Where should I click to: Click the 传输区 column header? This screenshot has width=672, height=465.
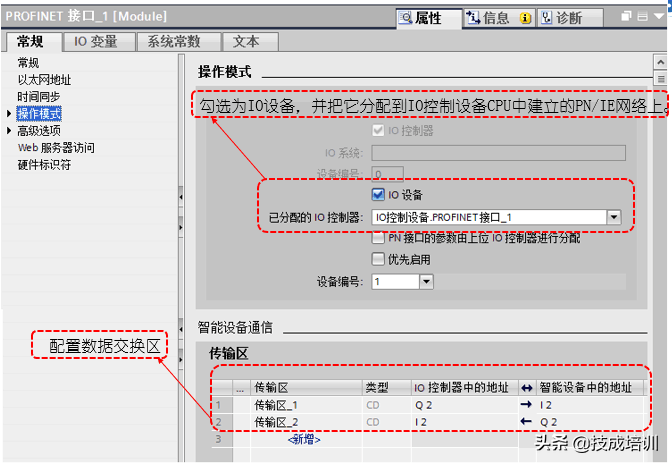pos(306,387)
